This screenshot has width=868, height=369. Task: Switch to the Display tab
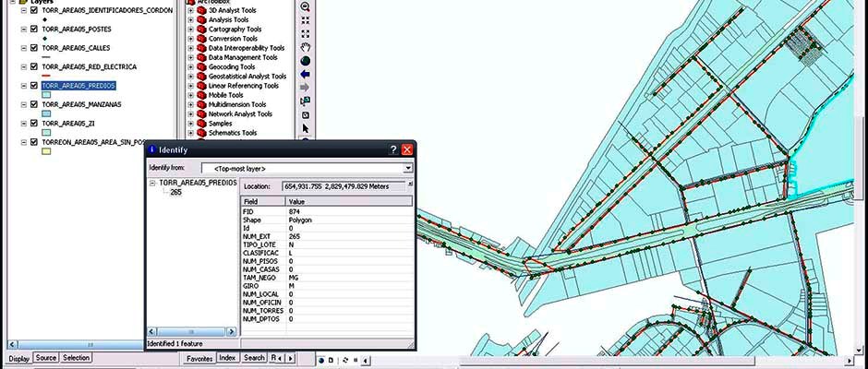point(18,359)
